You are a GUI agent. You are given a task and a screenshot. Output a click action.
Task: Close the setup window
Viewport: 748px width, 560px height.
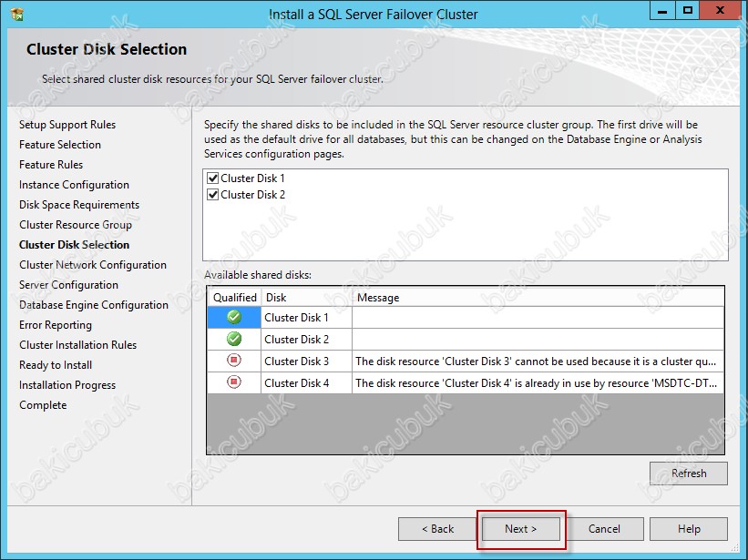click(721, 11)
